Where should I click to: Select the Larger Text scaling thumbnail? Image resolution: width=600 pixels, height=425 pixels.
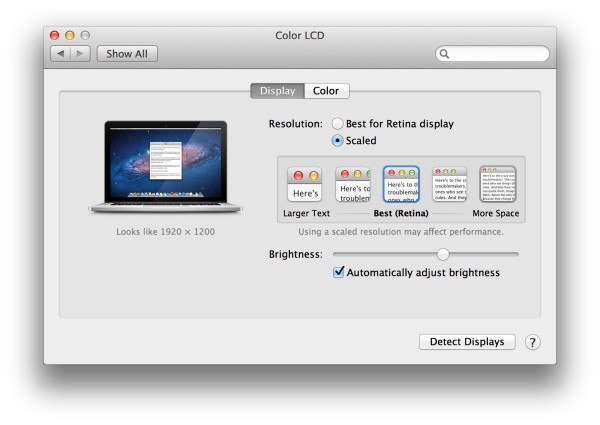click(305, 184)
